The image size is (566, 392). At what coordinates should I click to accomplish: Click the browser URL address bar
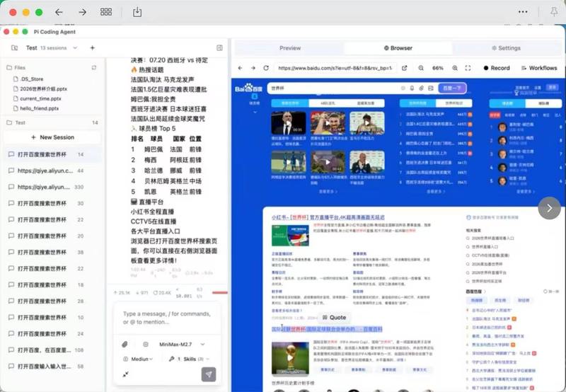(335, 68)
